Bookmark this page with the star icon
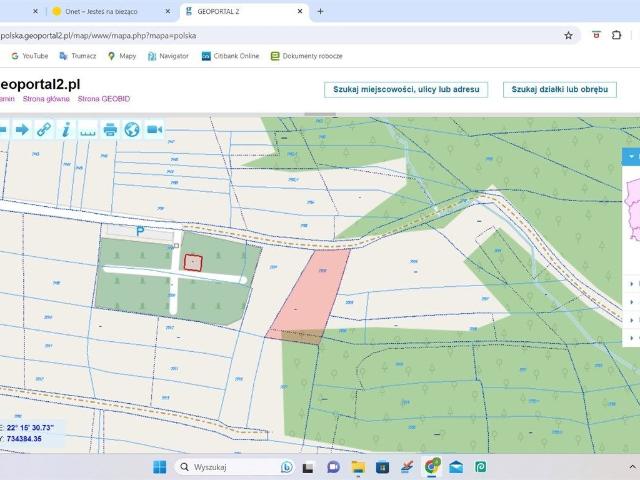640x480 pixels. 568,36
